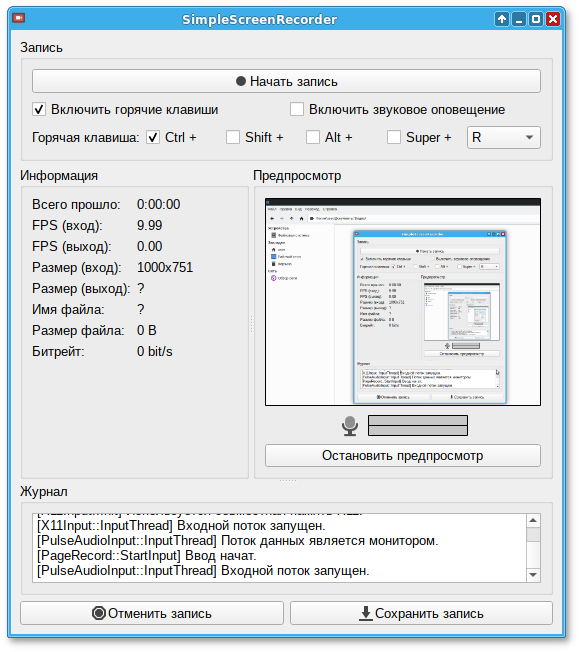Click the download arrow icon in Сохранить запись
The height and width of the screenshot is (652, 579).
tap(366, 613)
